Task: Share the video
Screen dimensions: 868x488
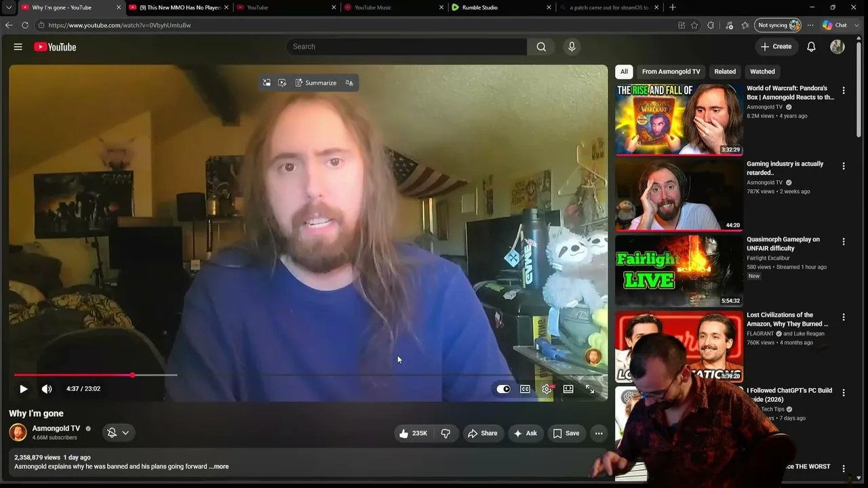Action: coord(483,433)
